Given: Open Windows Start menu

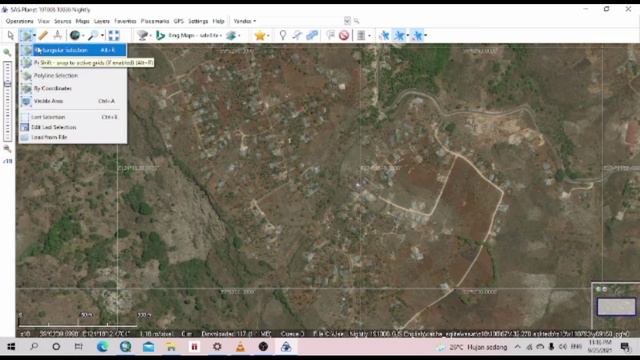Looking at the screenshot, I should [x=11, y=347].
